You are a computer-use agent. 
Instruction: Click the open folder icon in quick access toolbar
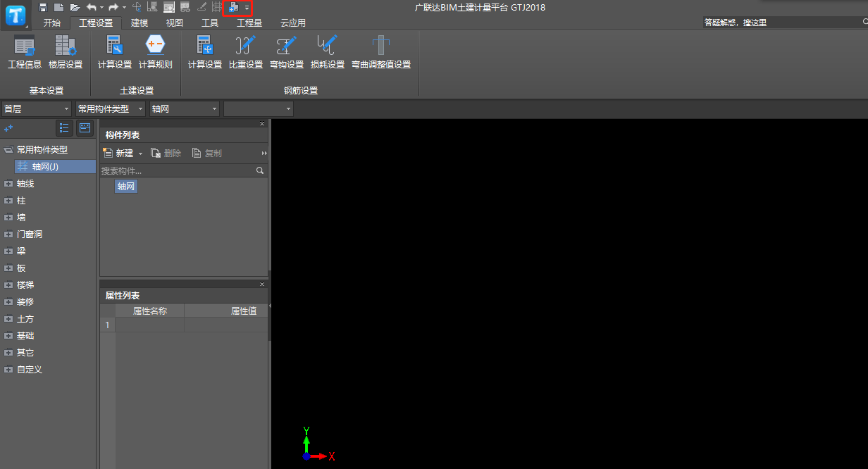pos(75,7)
